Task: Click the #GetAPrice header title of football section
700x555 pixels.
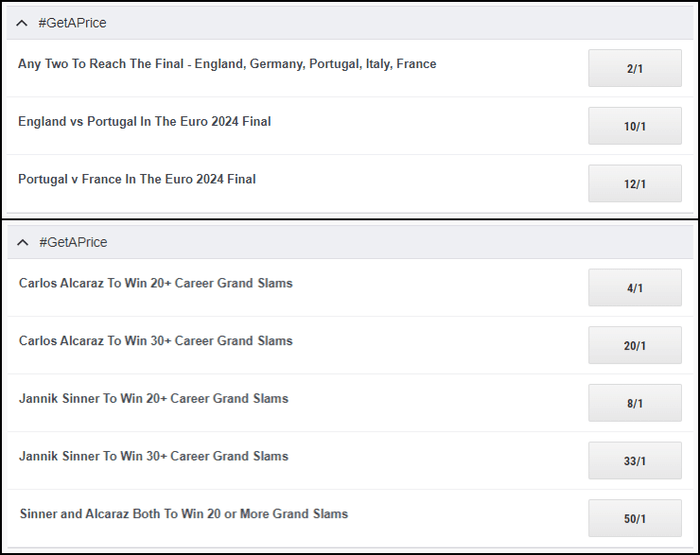Action: [x=73, y=23]
